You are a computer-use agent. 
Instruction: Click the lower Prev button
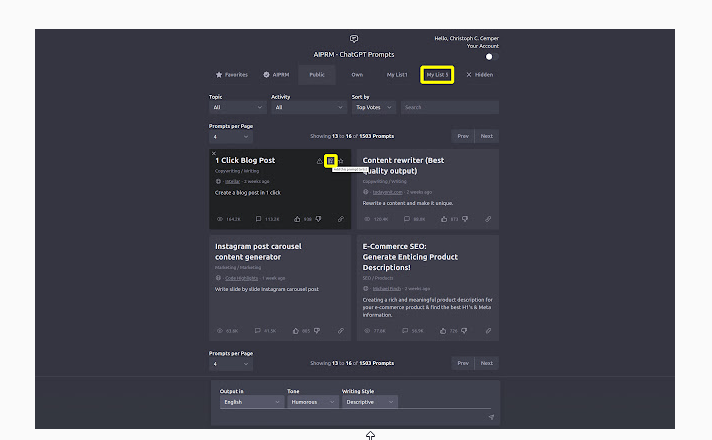(463, 363)
